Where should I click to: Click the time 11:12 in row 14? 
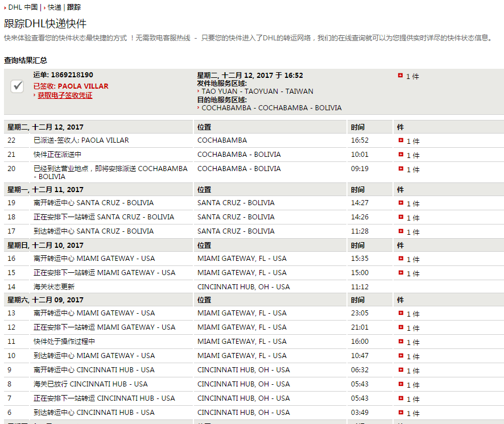360,286
